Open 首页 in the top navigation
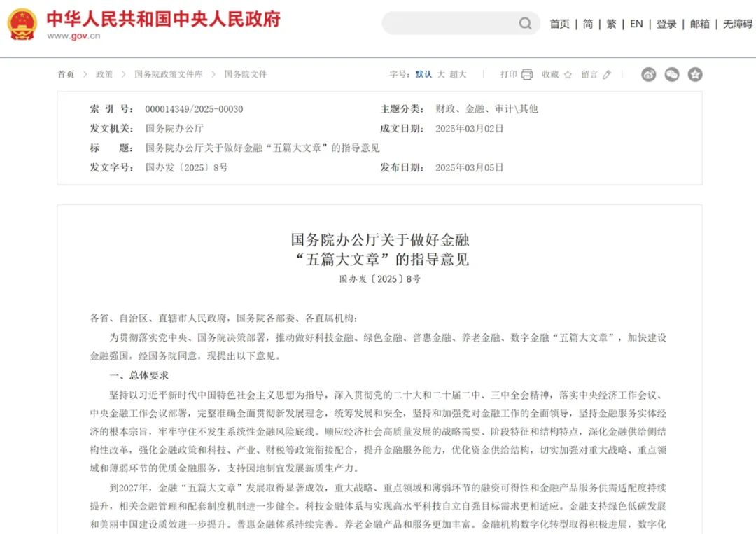756x534 pixels. point(559,24)
